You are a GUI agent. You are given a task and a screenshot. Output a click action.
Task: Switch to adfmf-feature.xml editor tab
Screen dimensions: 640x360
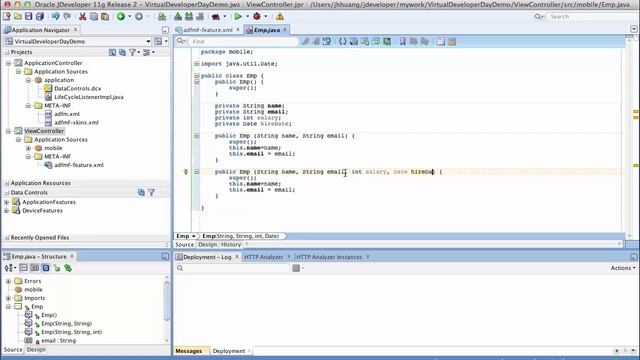207,30
